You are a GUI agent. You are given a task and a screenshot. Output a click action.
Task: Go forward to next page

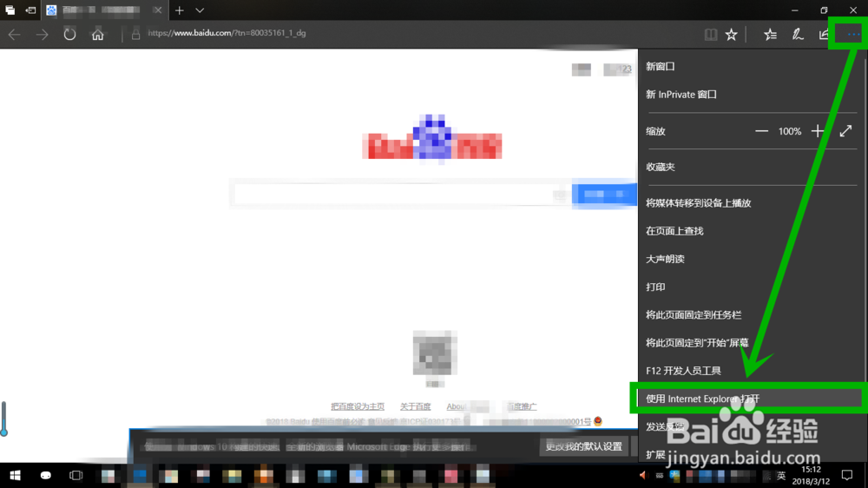(x=42, y=35)
